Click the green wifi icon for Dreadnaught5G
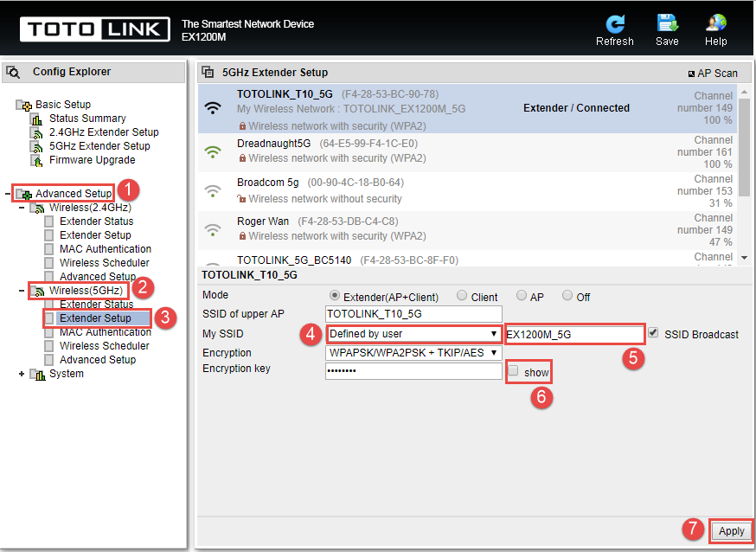The height and width of the screenshot is (552, 756). (x=213, y=152)
